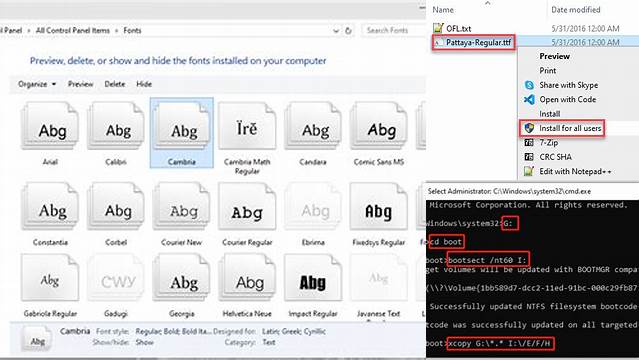Select the Georgia font icon

182,277
